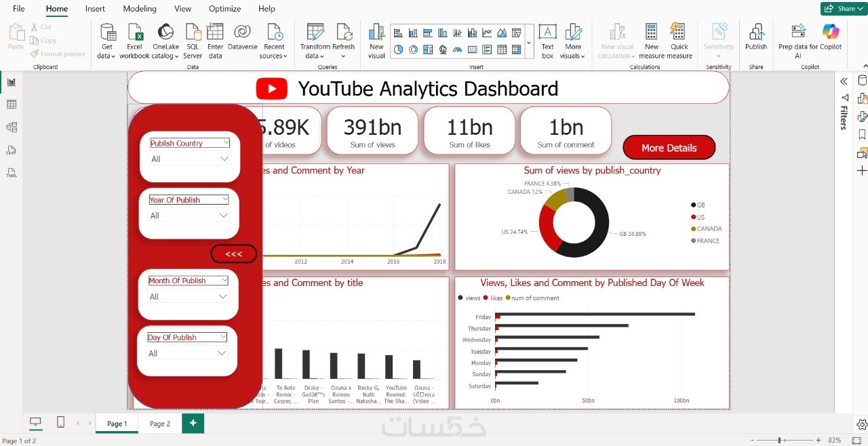This screenshot has width=868, height=446.
Task: Open Recent sources list
Action: coord(274,41)
